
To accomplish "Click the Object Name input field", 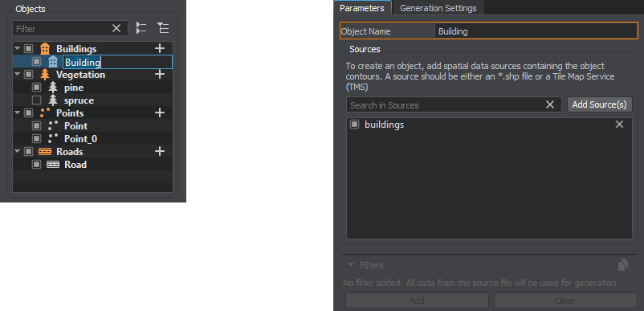I will click(x=536, y=31).
